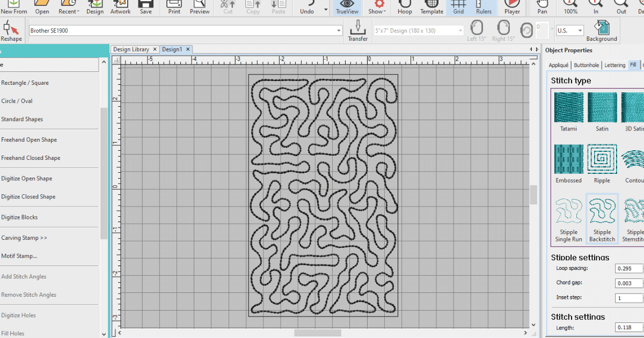Click the Loop spacing input field
644x338 pixels.
pyautogui.click(x=628, y=268)
